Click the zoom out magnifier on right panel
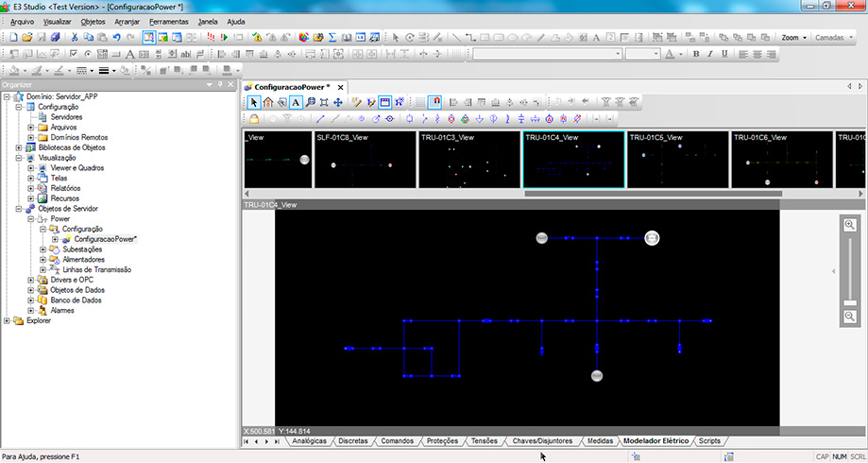The image size is (868, 463). [850, 317]
